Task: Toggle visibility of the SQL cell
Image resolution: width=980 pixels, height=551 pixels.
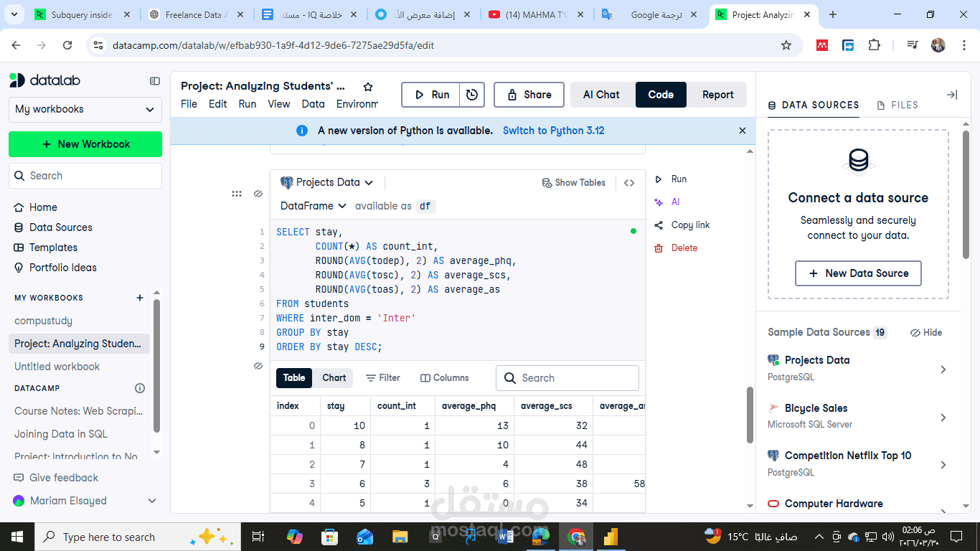Action: coord(258,192)
